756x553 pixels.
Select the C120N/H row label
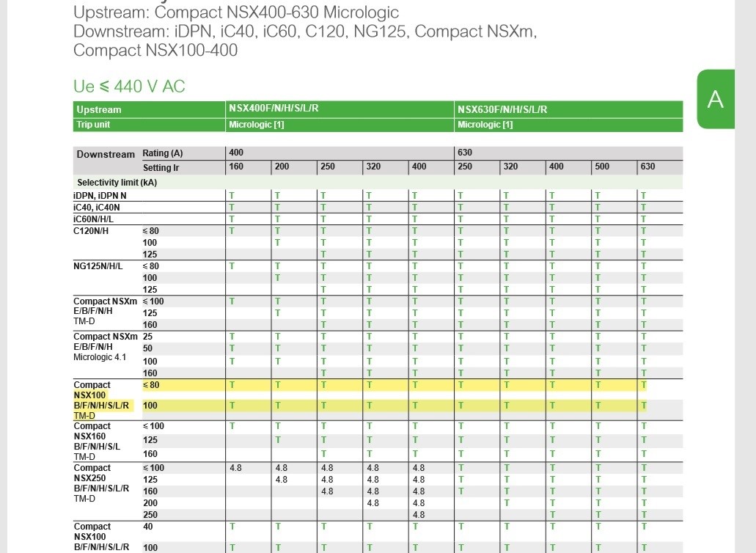(x=91, y=231)
